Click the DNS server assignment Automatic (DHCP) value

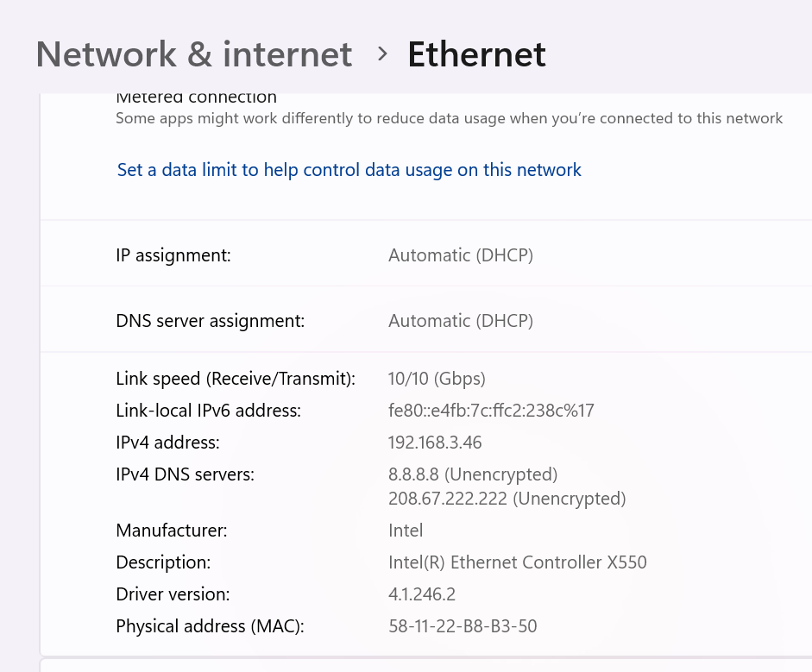461,321
